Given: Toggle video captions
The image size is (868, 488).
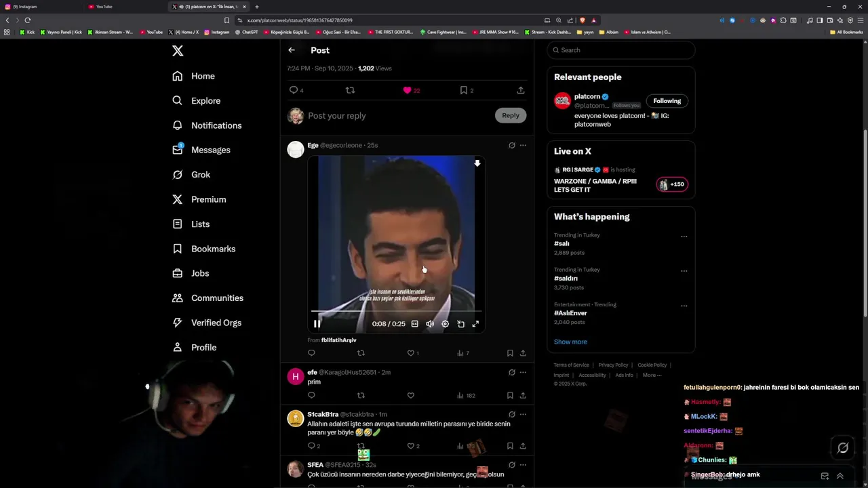Looking at the screenshot, I should tap(415, 324).
